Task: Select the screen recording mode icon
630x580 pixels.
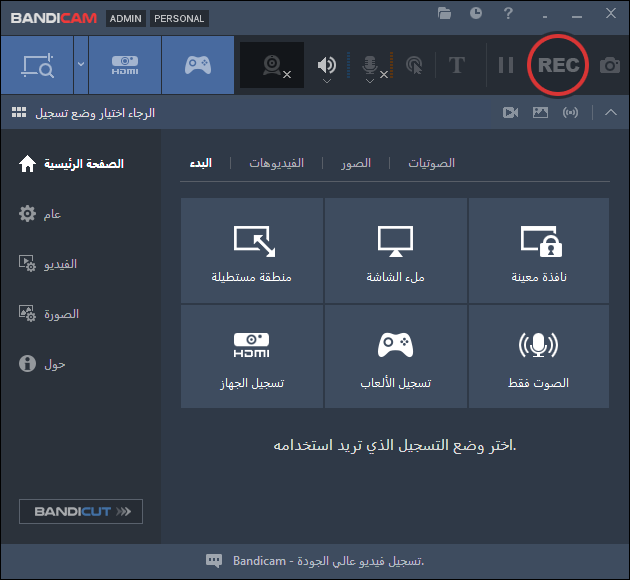Action: [x=37, y=65]
